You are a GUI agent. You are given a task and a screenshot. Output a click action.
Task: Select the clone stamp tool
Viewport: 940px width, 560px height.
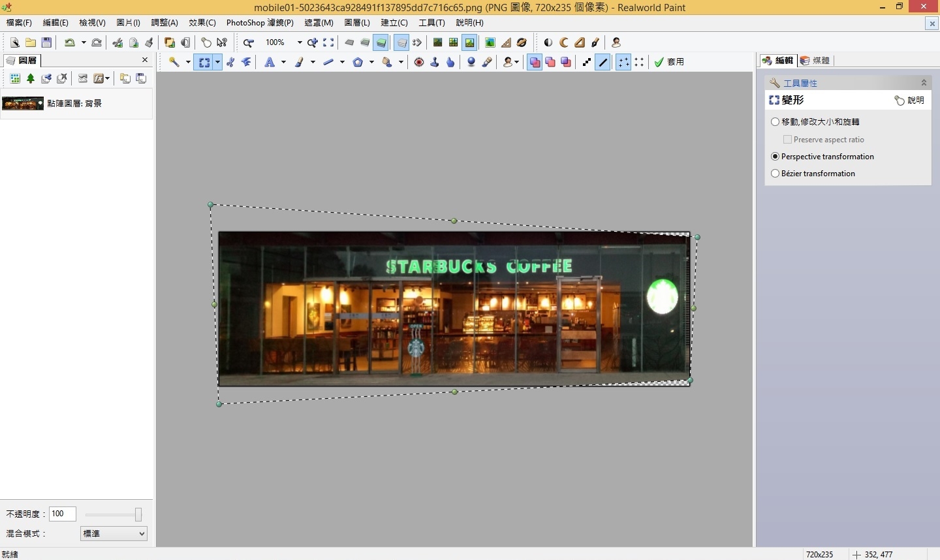tap(435, 62)
